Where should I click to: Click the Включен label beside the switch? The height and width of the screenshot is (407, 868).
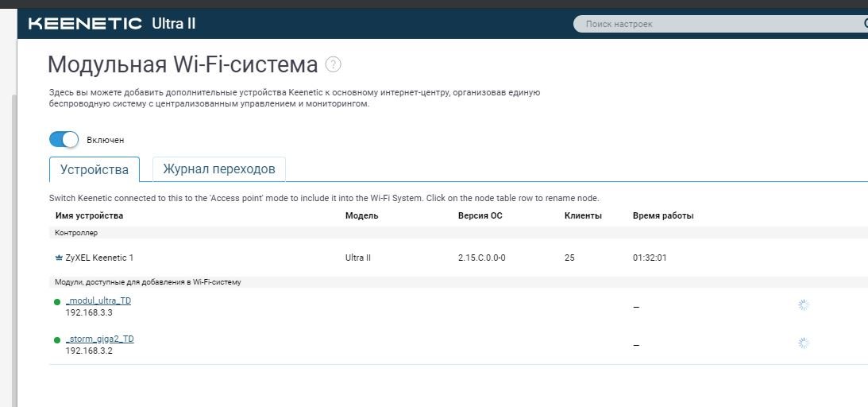[x=105, y=140]
